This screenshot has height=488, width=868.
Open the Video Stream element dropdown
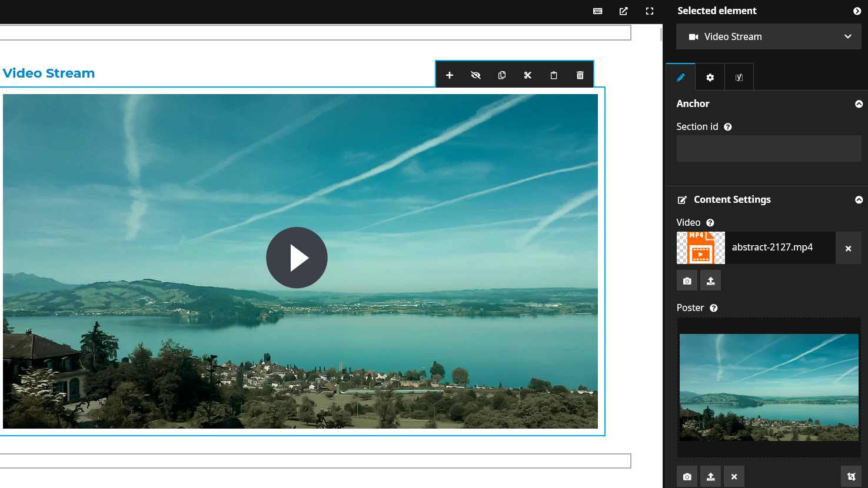coord(769,36)
